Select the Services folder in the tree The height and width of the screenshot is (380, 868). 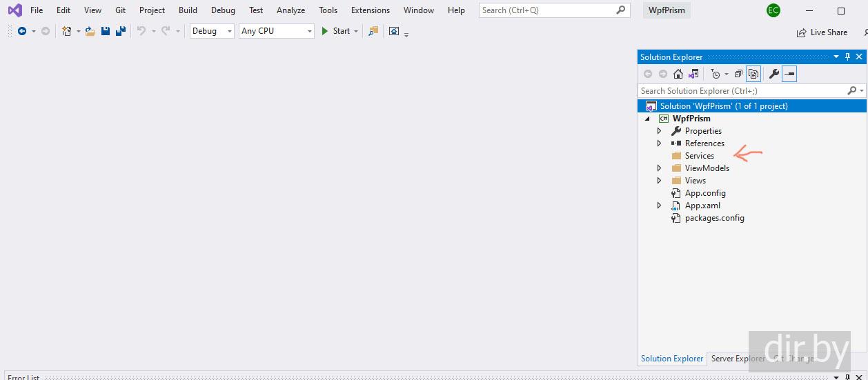coord(699,156)
